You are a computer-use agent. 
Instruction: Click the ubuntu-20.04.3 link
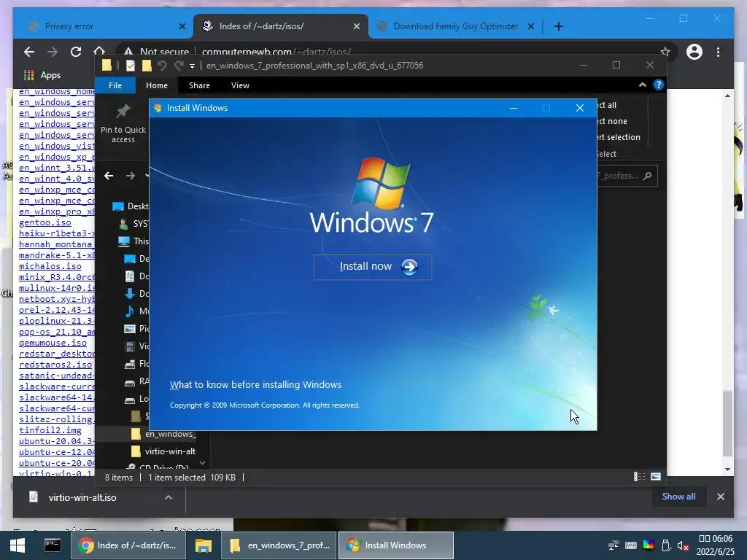(x=57, y=441)
